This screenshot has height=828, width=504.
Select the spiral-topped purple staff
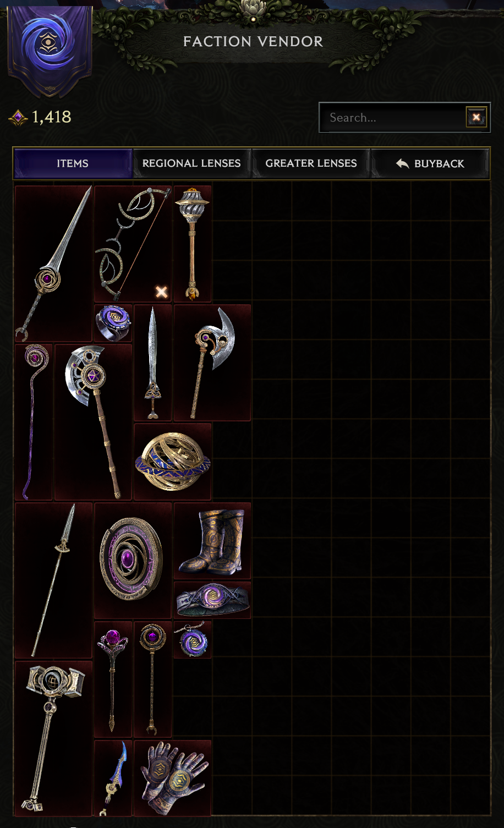(x=34, y=422)
